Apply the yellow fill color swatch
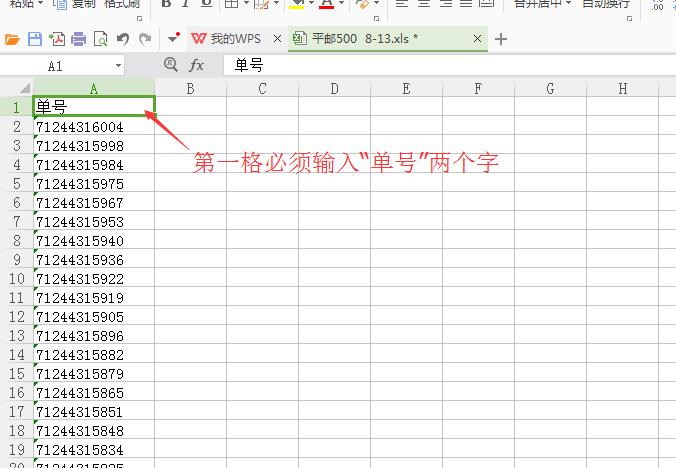The width and height of the screenshot is (676, 468). [x=296, y=4]
